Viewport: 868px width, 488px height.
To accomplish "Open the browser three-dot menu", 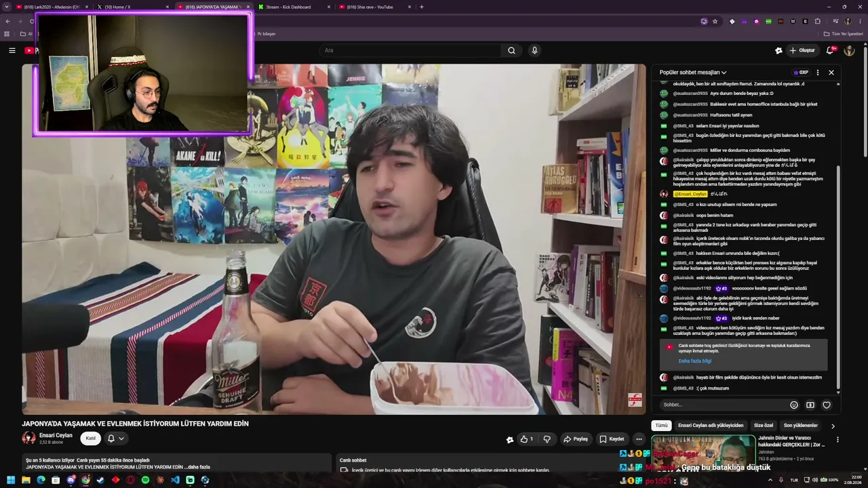I will coord(861,21).
